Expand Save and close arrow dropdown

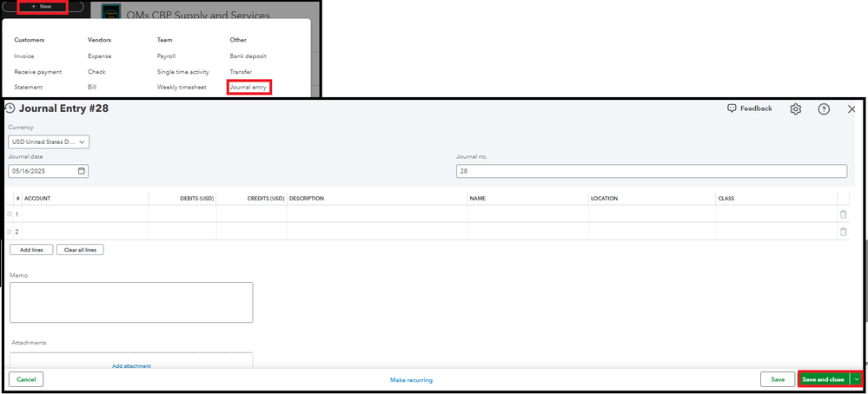click(x=857, y=379)
